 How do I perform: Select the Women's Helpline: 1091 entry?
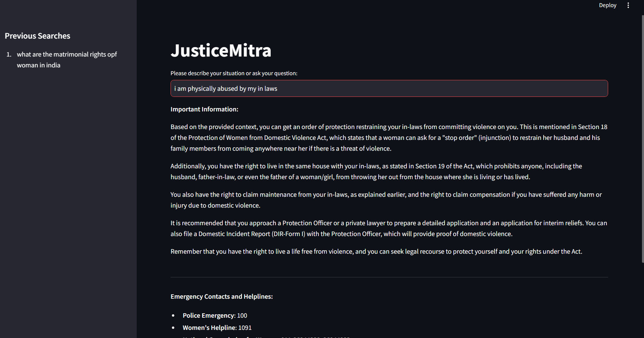[x=217, y=328]
